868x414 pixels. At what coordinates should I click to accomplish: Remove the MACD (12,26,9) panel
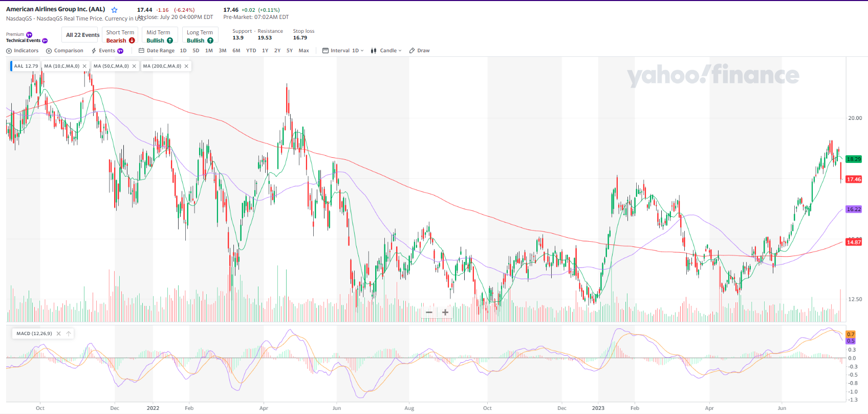pyautogui.click(x=58, y=334)
